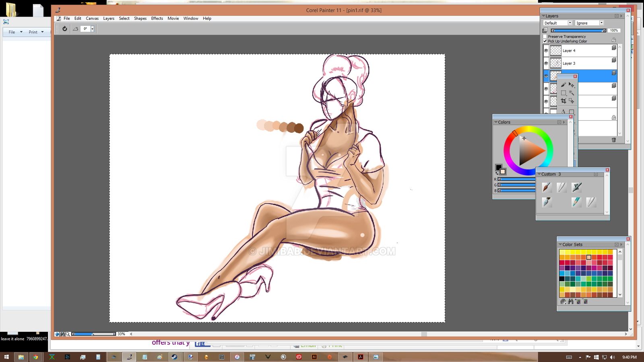This screenshot has width=644, height=362.
Task: Open the Shapes menu
Action: click(140, 19)
